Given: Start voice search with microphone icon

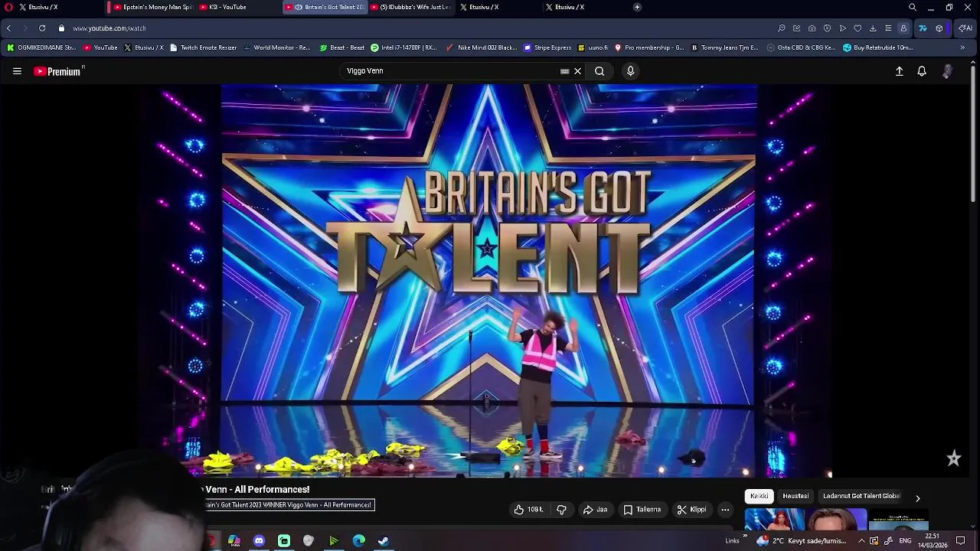Looking at the screenshot, I should 630,71.
